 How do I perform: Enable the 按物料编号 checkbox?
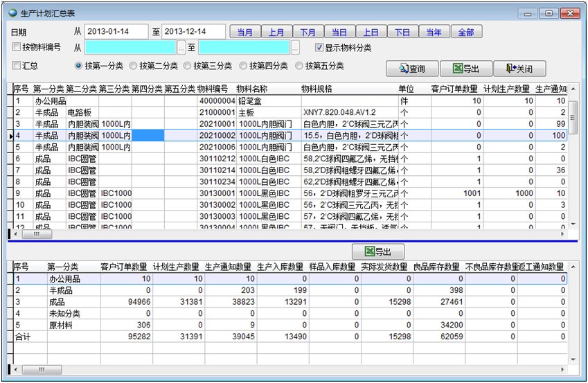[17, 48]
